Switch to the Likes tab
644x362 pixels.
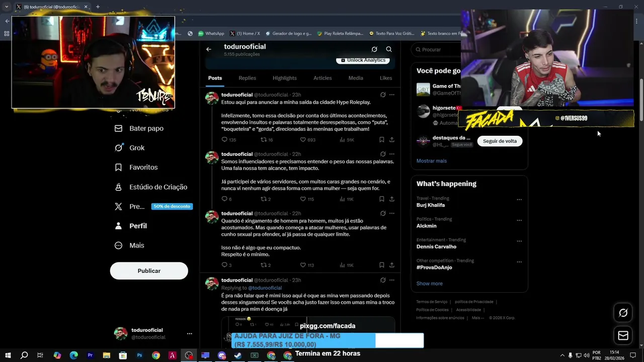click(x=386, y=78)
